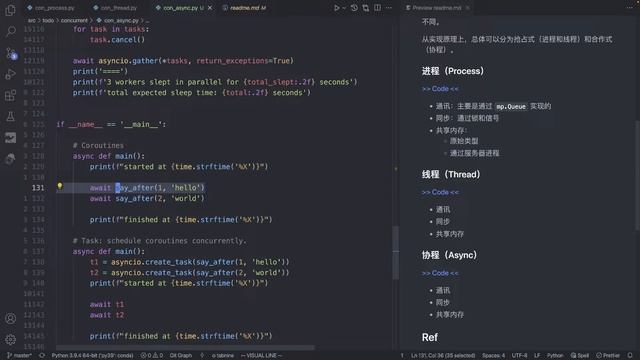
Task: Click the Ref heading in preview
Action: click(430, 337)
